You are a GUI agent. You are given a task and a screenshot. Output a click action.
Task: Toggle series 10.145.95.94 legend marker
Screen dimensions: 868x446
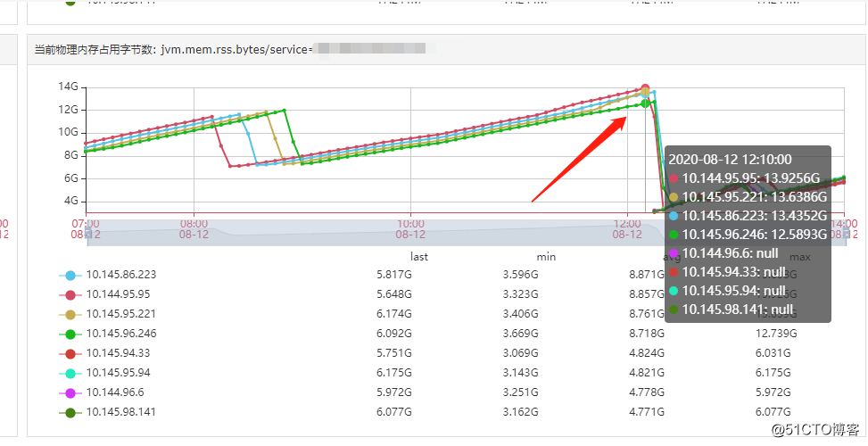tap(70, 374)
